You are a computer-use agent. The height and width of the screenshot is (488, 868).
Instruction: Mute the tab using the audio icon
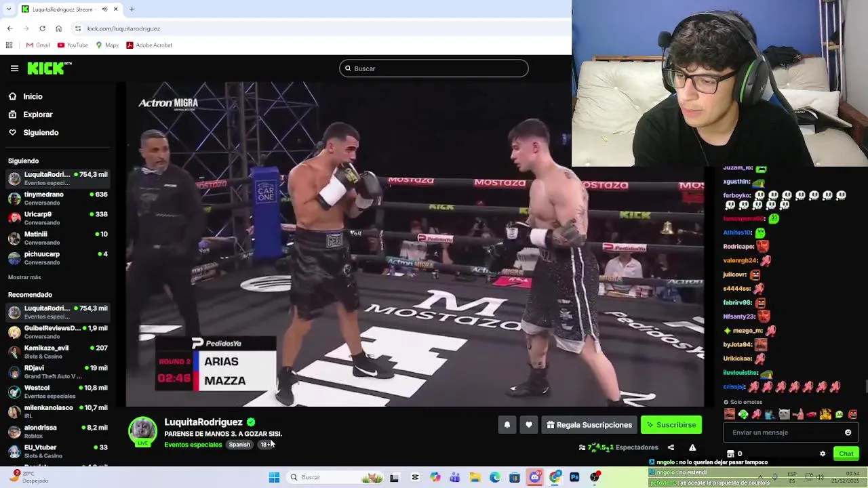104,9
